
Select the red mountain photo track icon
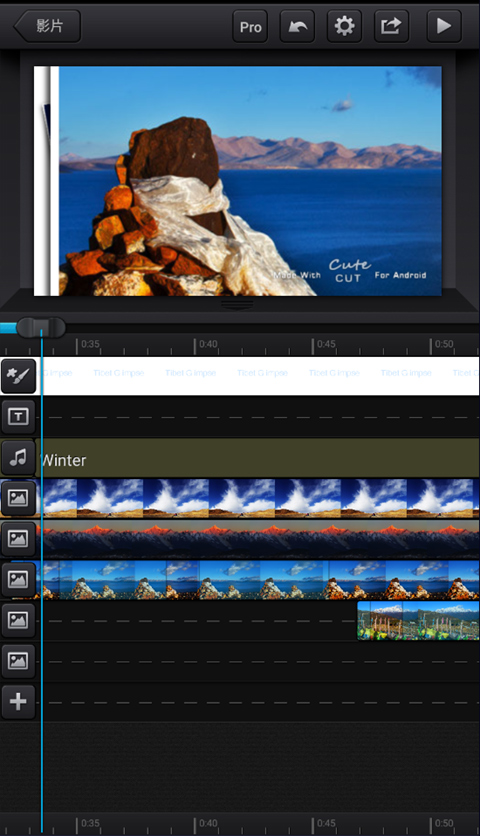[x=18, y=538]
